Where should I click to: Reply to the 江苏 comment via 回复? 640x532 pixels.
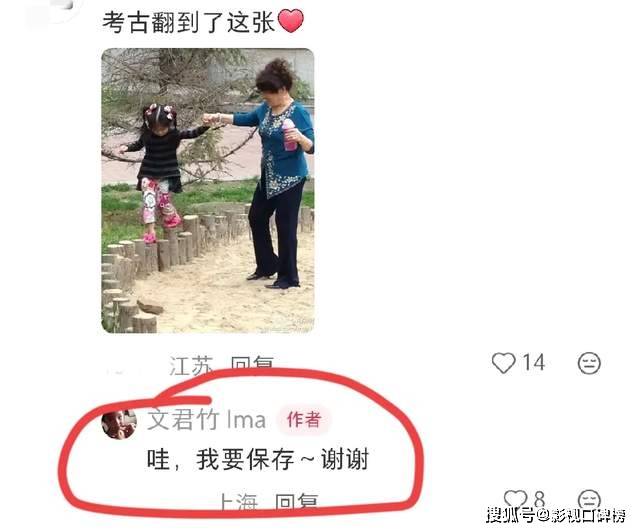[252, 365]
